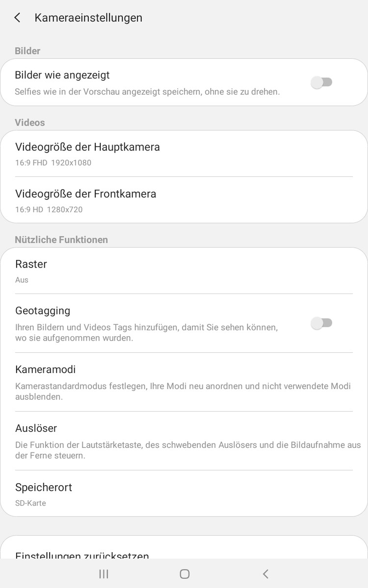Tap the Bilder section header
The height and width of the screenshot is (588, 368).
click(x=27, y=51)
